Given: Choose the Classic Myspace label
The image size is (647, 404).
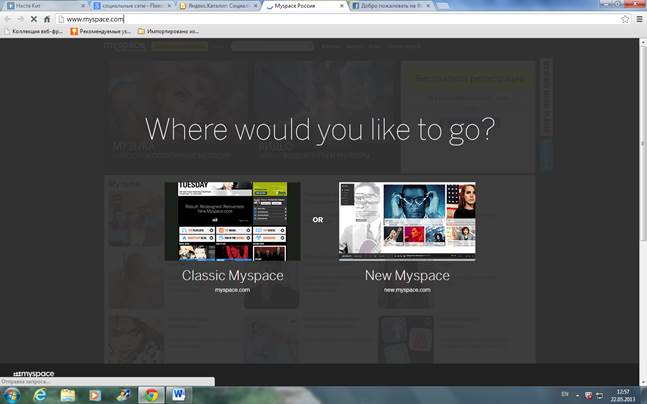Looking at the screenshot, I should point(233,275).
